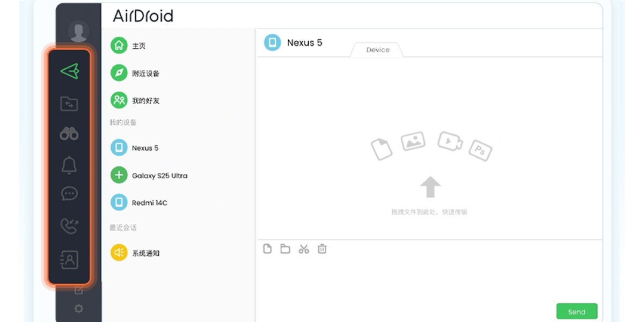
Task: Click the green Send button
Action: [x=576, y=311]
